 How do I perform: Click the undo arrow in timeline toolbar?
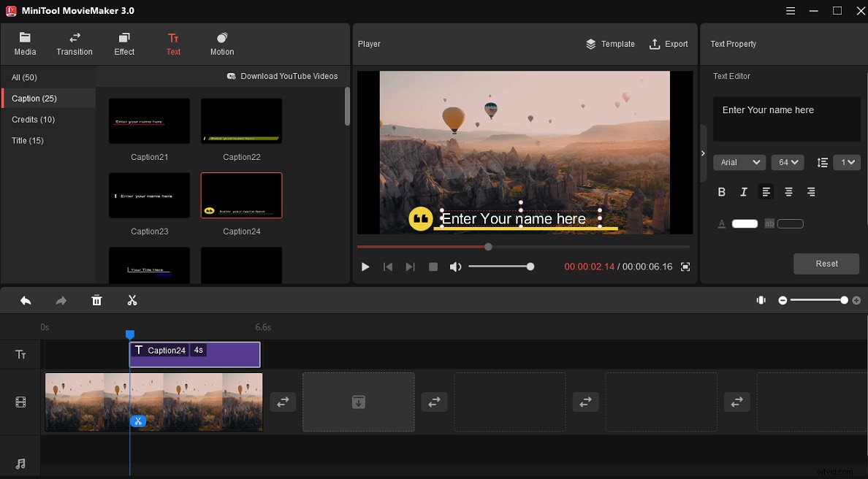(26, 300)
